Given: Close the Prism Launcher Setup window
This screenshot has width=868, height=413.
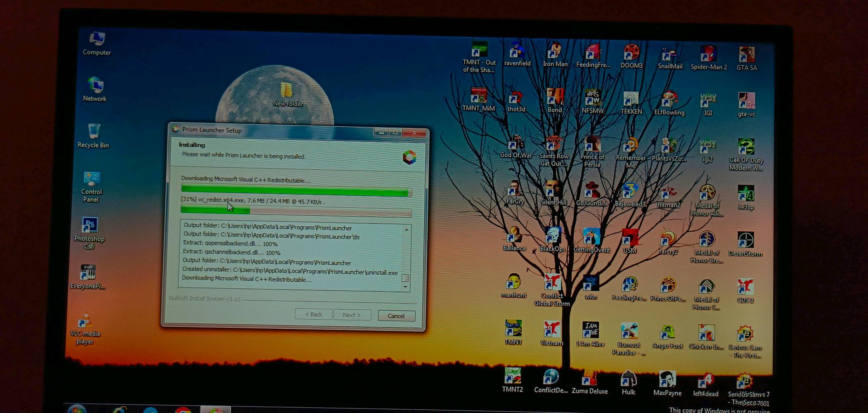Looking at the screenshot, I should pyautogui.click(x=414, y=133).
